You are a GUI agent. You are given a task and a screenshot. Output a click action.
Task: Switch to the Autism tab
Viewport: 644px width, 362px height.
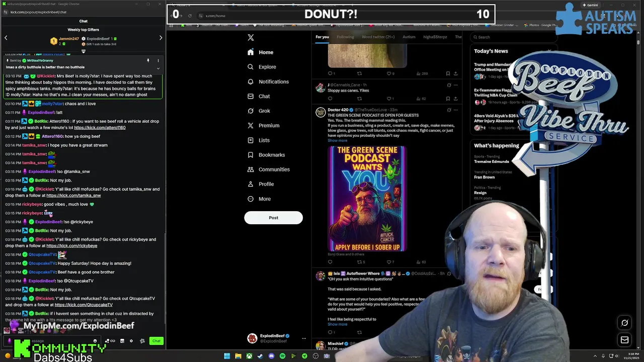tap(409, 37)
